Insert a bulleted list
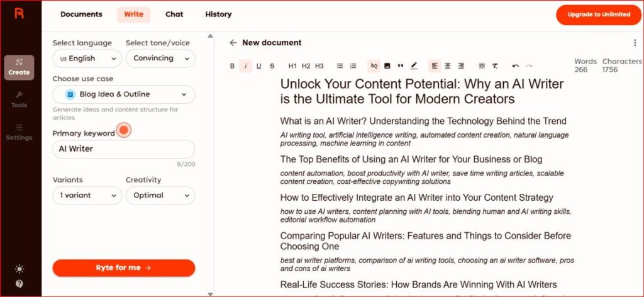Image resolution: width=644 pixels, height=297 pixels. 340,65
